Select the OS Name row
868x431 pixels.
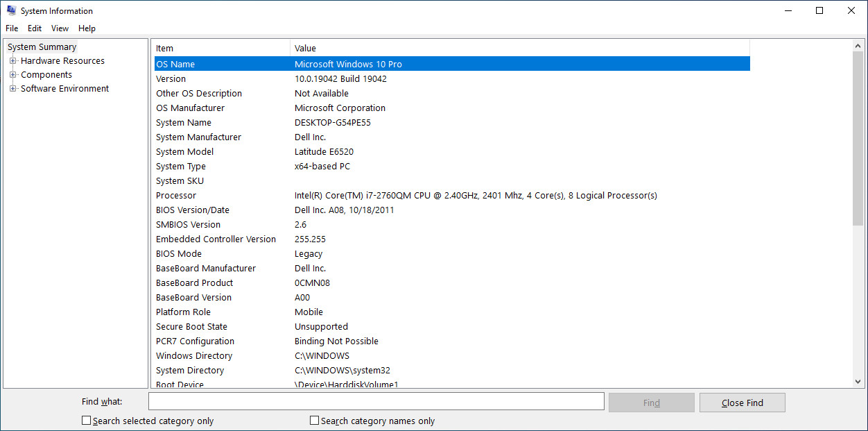pyautogui.click(x=452, y=64)
